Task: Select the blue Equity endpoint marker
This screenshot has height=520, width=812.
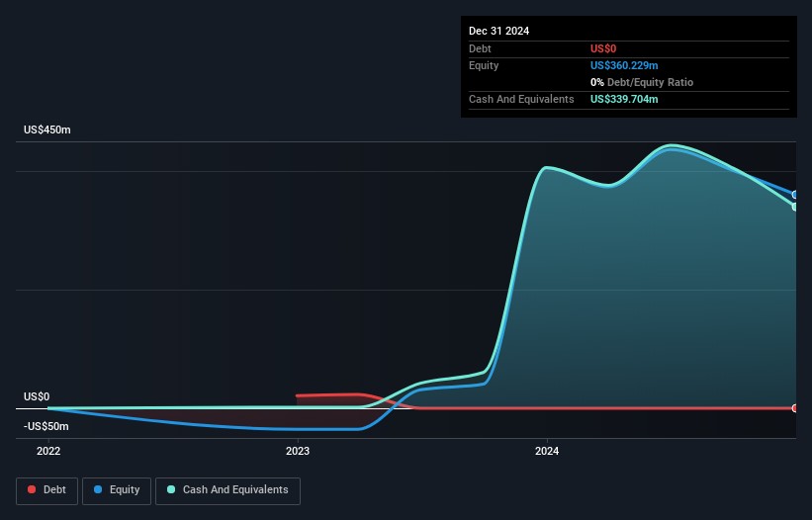Action: pyautogui.click(x=795, y=195)
